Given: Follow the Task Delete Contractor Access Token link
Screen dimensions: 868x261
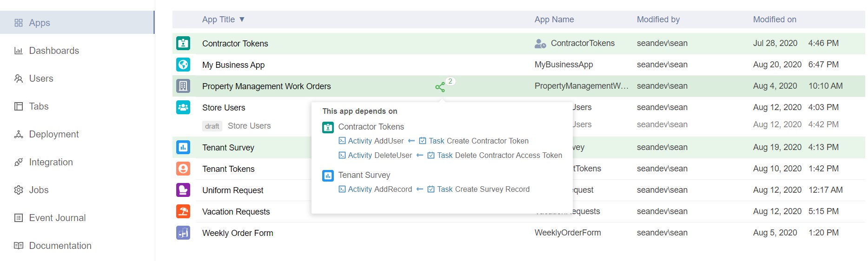Looking at the screenshot, I should (x=495, y=155).
